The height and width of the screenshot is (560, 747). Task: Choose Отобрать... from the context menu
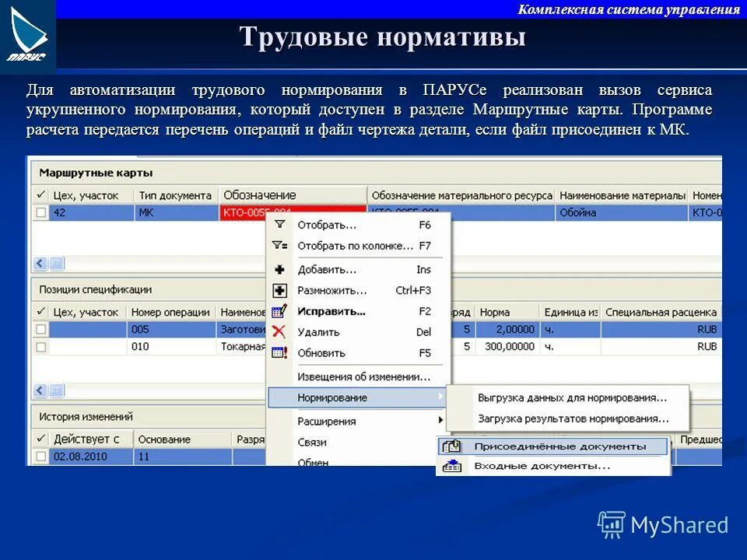click(359, 225)
